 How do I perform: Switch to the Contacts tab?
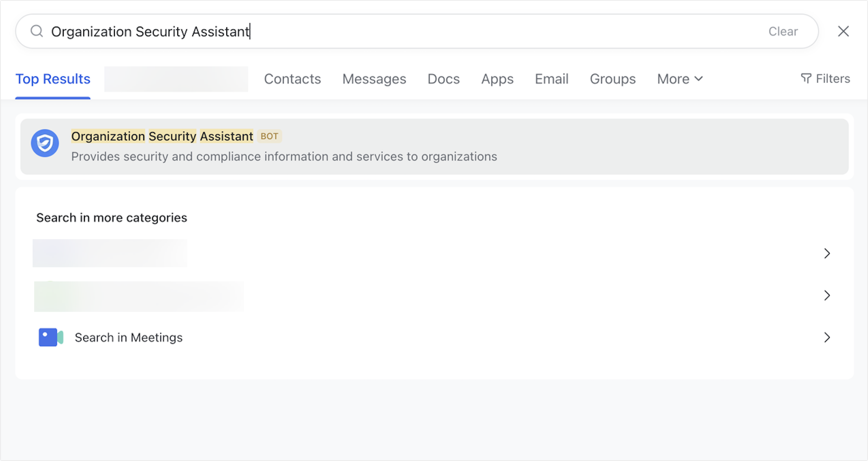[x=293, y=79]
